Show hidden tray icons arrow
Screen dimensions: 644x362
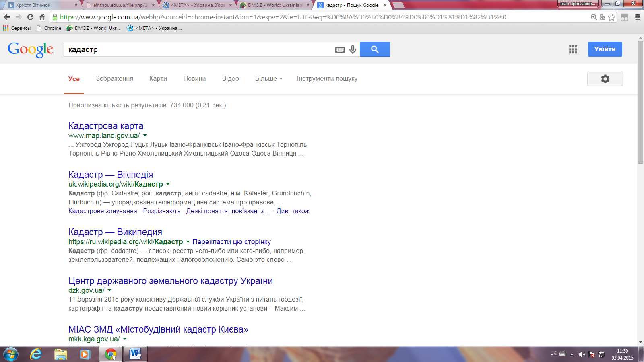click(572, 354)
